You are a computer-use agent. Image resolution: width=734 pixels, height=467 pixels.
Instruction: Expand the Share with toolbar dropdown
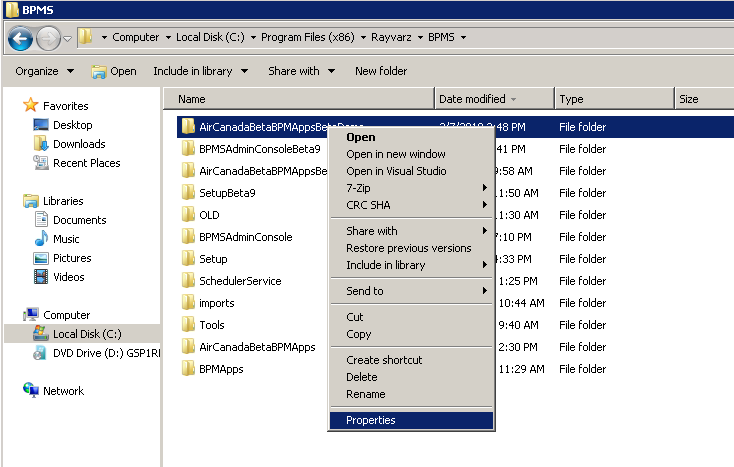tap(301, 71)
